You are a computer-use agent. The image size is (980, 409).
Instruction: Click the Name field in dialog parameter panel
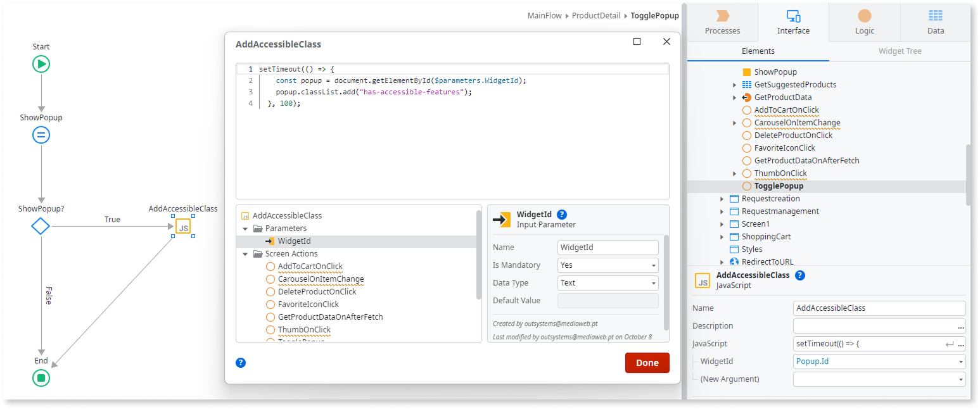pyautogui.click(x=608, y=248)
